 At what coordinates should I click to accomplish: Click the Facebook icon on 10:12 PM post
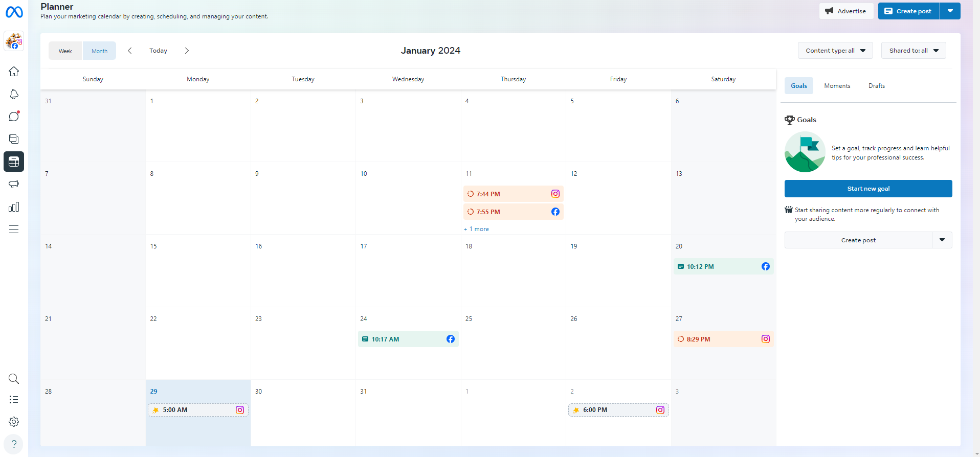tap(766, 266)
